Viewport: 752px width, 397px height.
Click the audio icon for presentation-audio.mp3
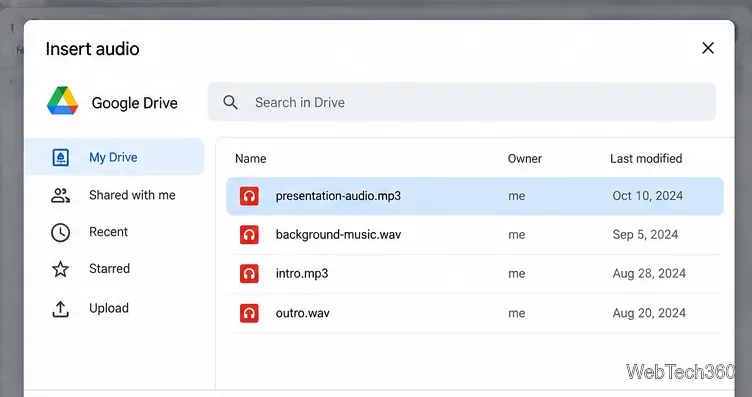(249, 196)
